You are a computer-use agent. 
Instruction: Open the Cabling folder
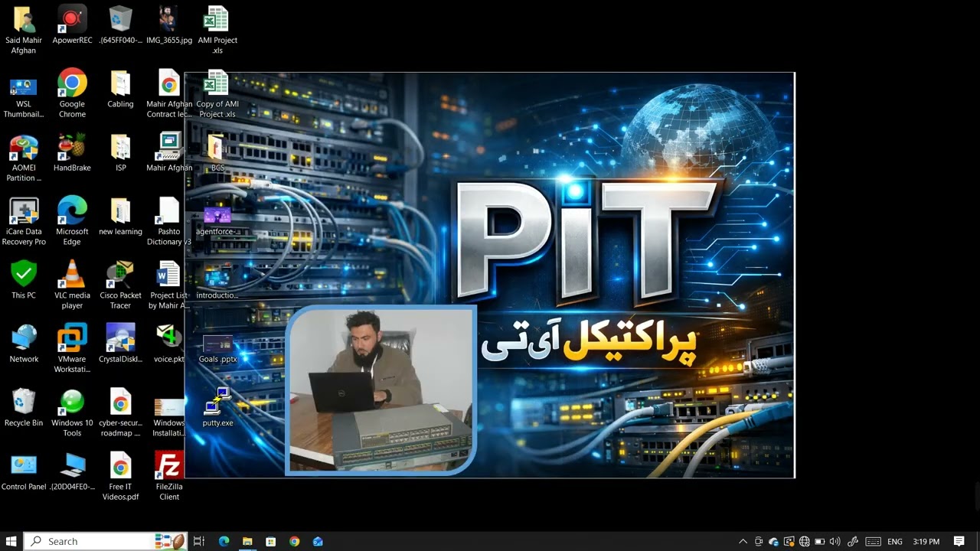pos(120,88)
